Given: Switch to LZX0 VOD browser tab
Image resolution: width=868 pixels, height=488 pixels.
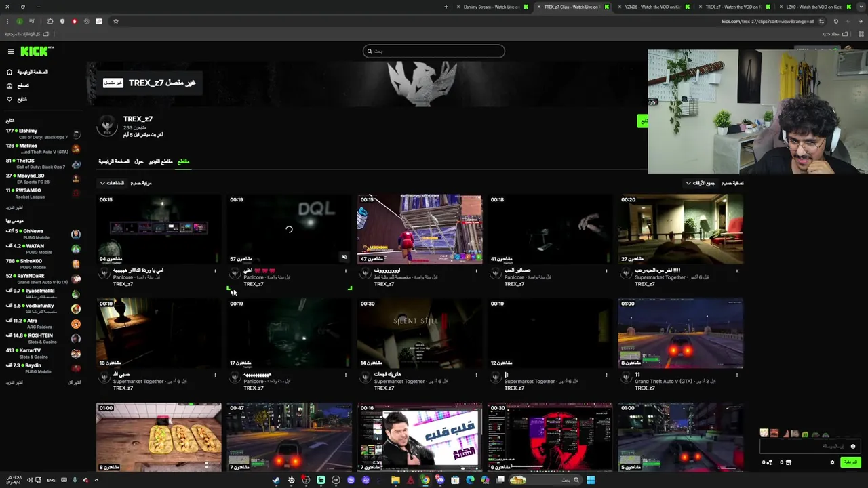Looking at the screenshot, I should 814,7.
